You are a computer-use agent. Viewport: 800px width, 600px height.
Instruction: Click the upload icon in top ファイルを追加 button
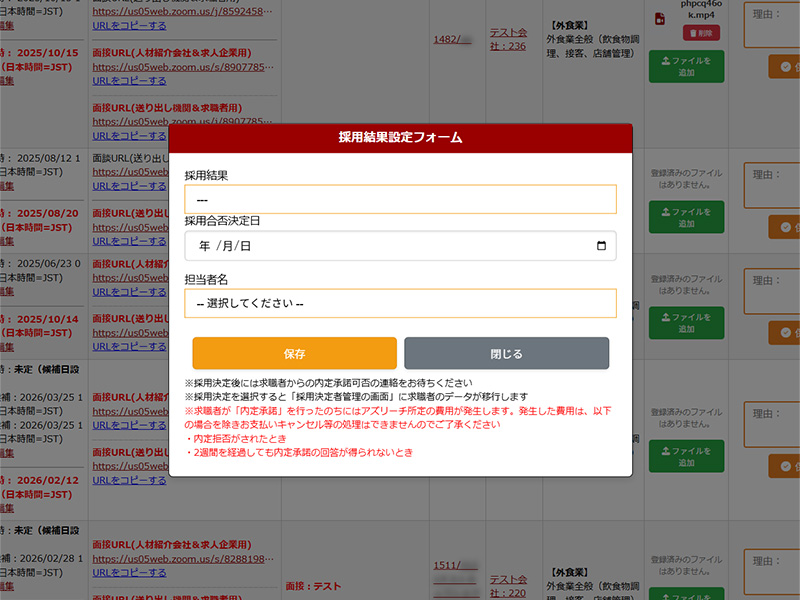pyautogui.click(x=666, y=61)
